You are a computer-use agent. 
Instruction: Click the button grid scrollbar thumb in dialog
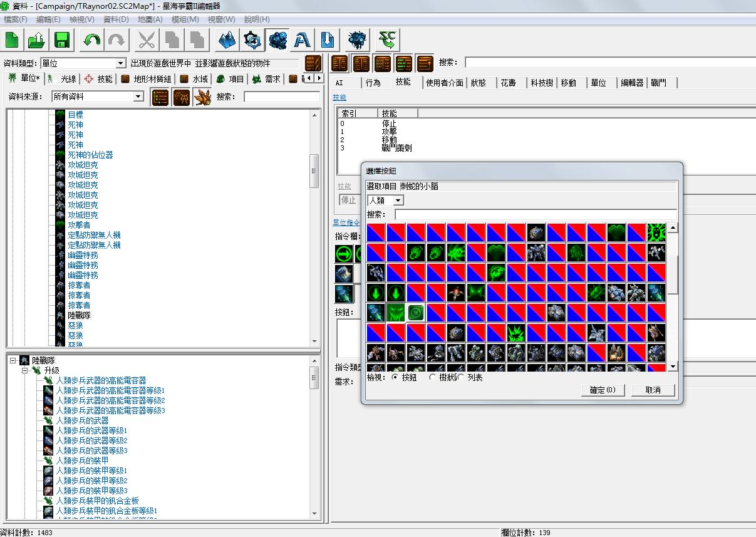click(x=673, y=275)
